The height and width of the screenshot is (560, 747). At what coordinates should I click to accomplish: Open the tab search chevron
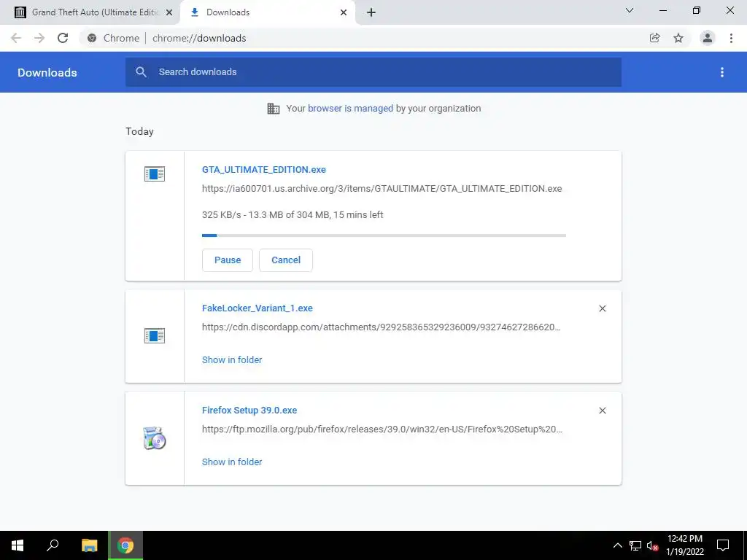[630, 10]
